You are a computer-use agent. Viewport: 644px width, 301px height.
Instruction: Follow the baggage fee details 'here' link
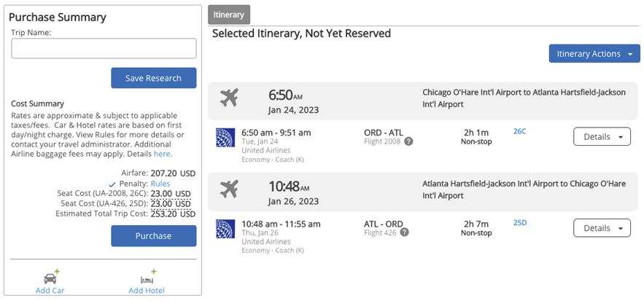163,154
